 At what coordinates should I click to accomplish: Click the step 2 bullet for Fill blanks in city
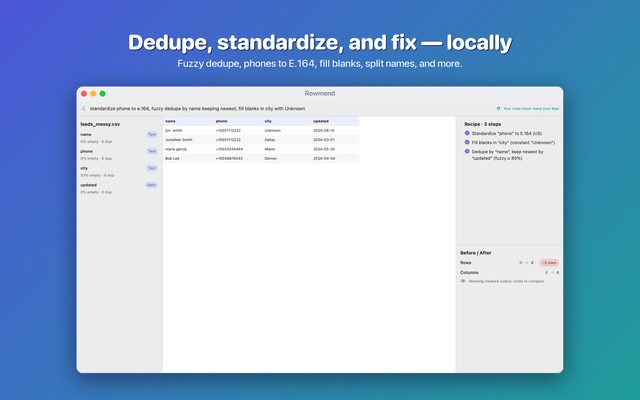tap(467, 142)
